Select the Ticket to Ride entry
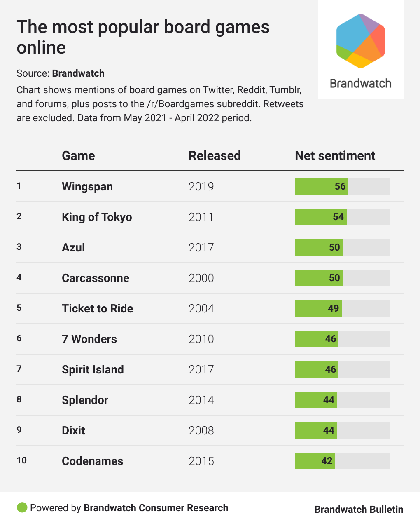The height and width of the screenshot is (526, 420). click(x=98, y=308)
